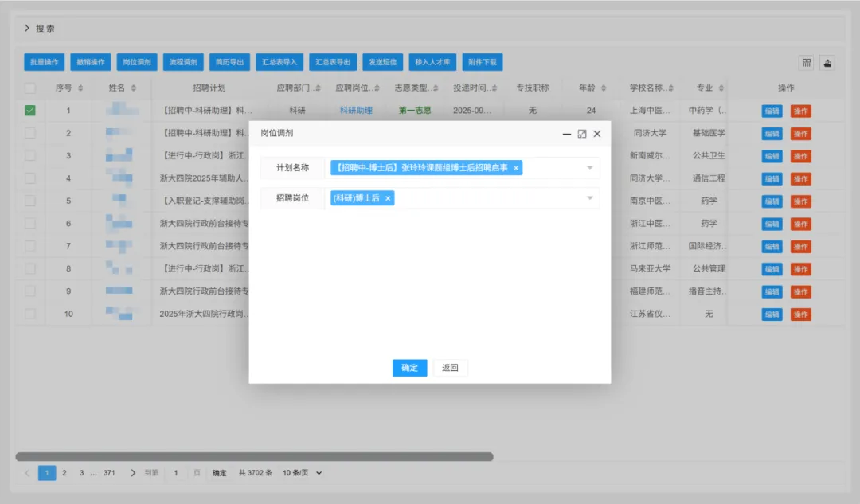The width and height of the screenshot is (860, 504).
Task: Uncheck the first row's green checkbox
Action: pos(30,110)
